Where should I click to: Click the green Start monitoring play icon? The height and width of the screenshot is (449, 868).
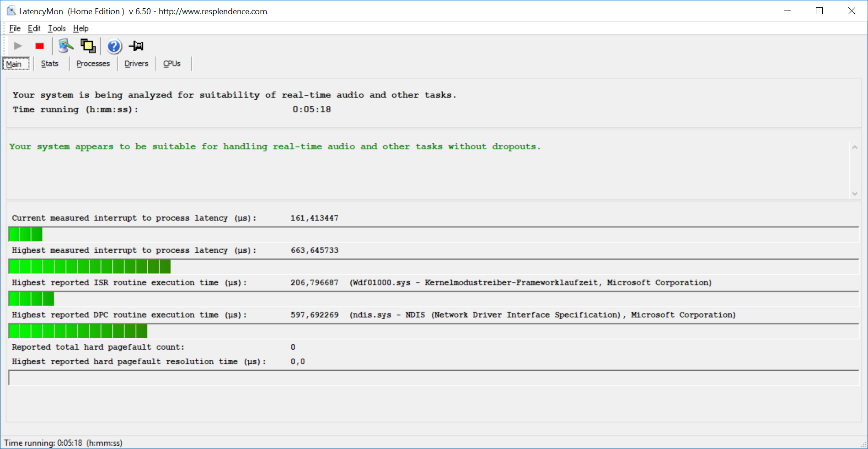click(18, 46)
